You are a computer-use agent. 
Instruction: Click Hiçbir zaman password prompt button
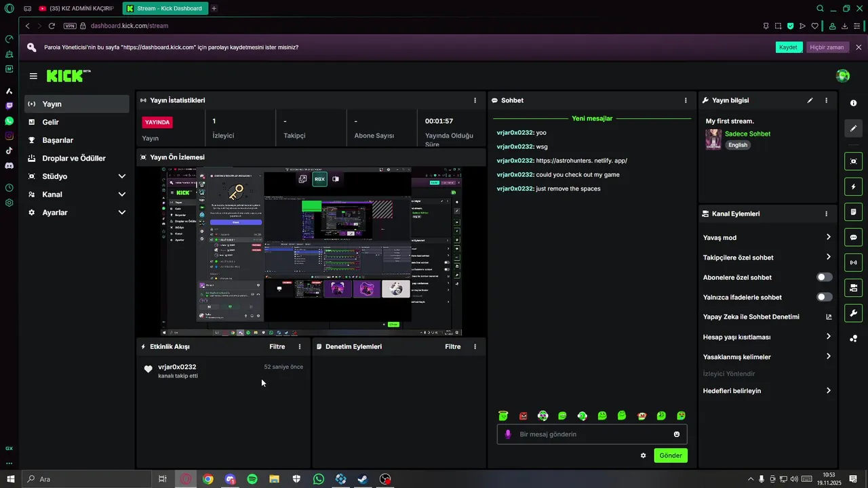pos(827,47)
